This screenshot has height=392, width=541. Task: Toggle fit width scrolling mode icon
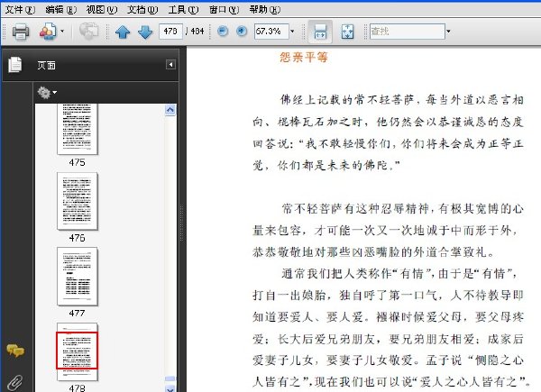point(320,32)
